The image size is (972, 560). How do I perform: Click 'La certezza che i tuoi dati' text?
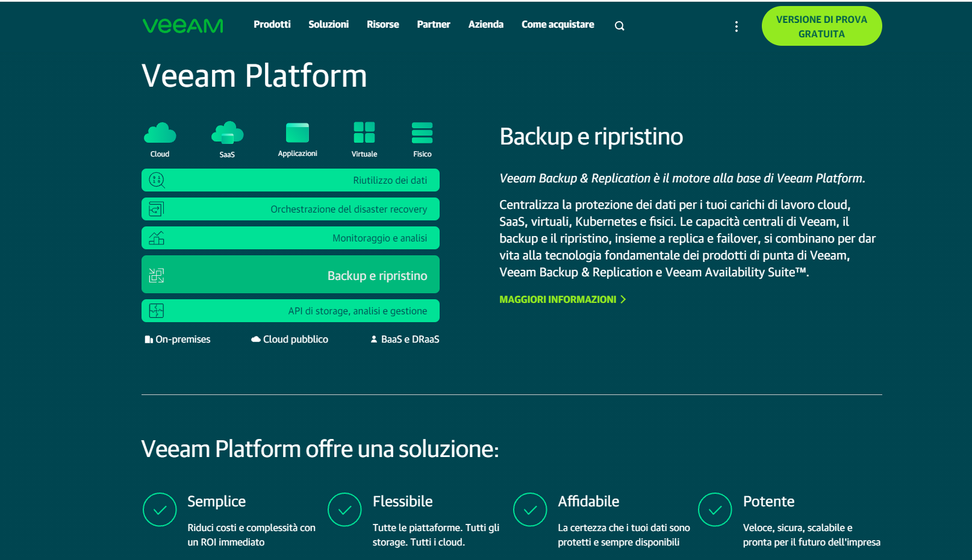coord(624,535)
